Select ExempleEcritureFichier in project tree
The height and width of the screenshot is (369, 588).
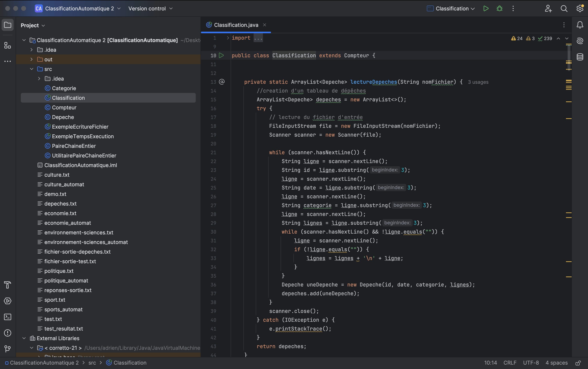click(x=80, y=127)
